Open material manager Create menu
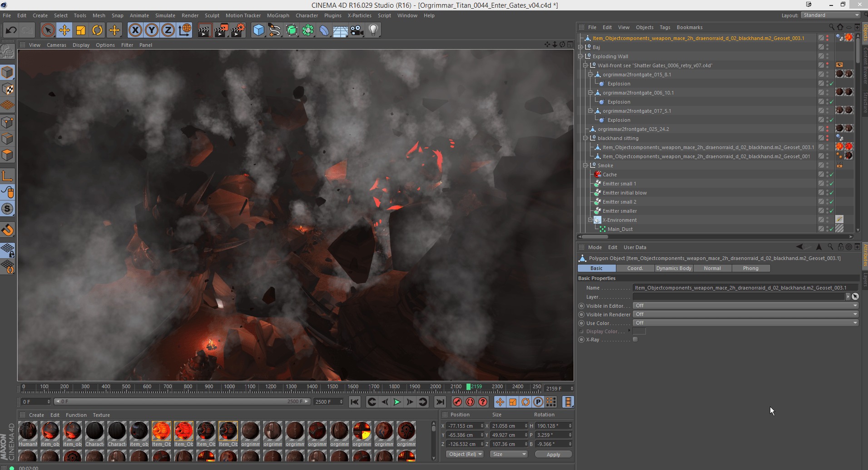Viewport: 868px width, 470px height. 36,415
